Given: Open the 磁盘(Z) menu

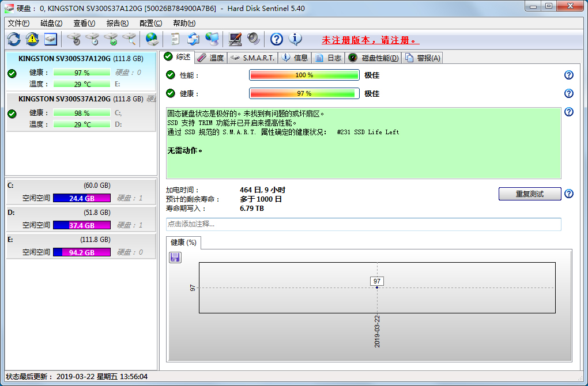Looking at the screenshot, I should tap(51, 23).
